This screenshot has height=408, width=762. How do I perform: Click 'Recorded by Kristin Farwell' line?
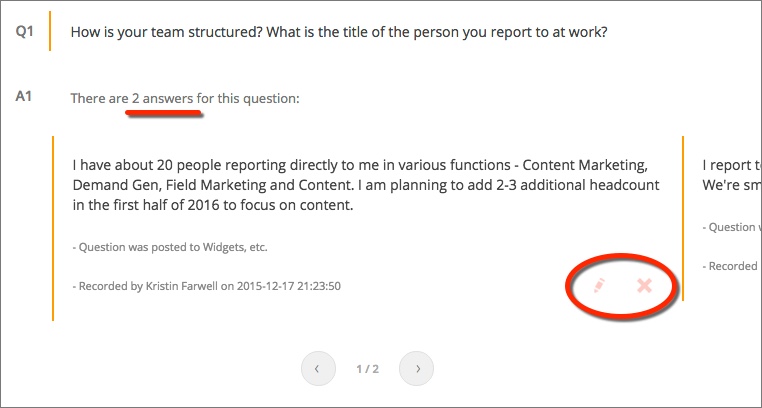coord(207,286)
